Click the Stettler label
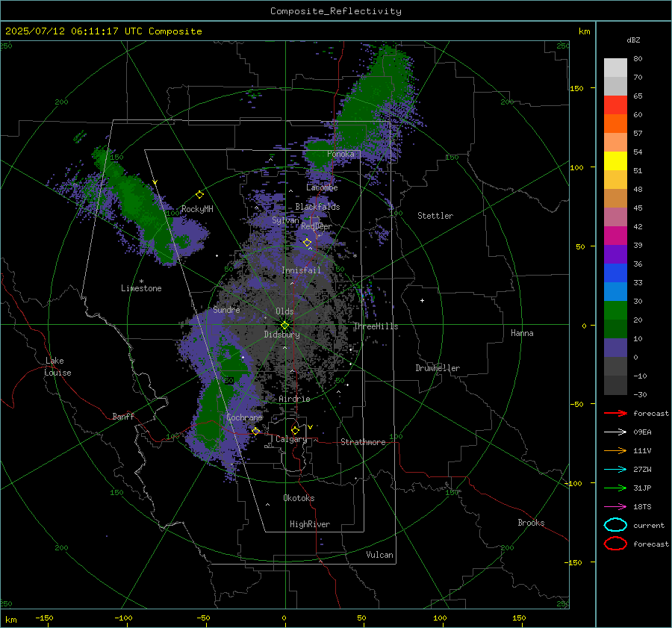672x628 pixels. click(x=435, y=216)
